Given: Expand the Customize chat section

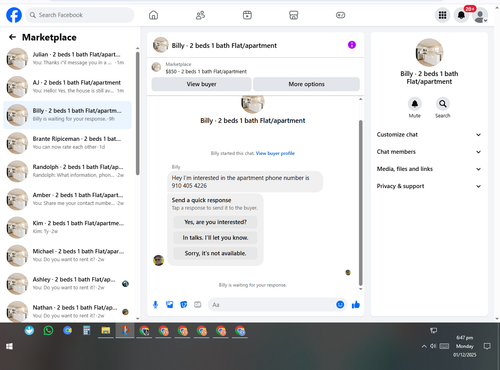Looking at the screenshot, I should (x=429, y=135).
